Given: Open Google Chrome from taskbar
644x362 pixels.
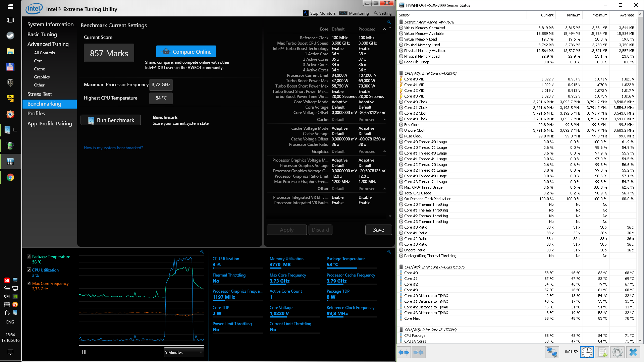Looking at the screenshot, I should click(x=10, y=177).
